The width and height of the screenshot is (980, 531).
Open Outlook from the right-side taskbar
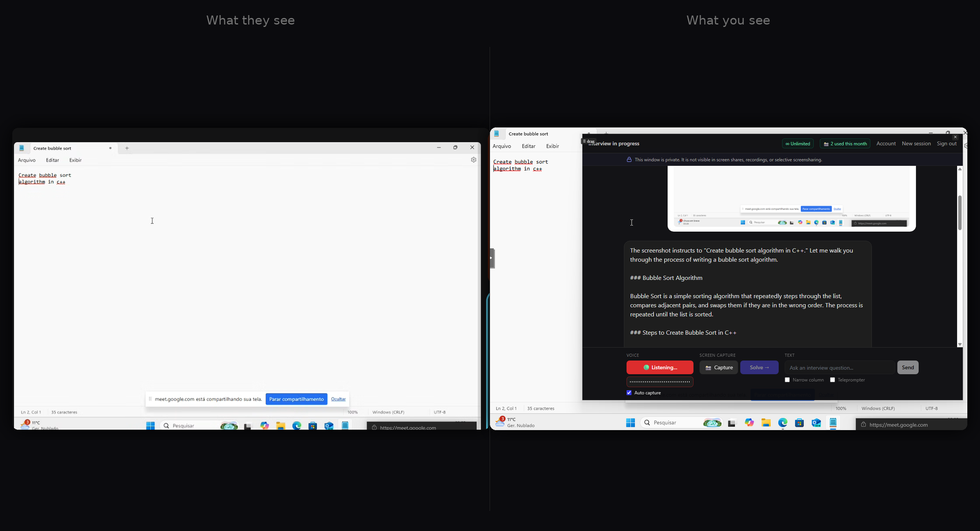(816, 423)
